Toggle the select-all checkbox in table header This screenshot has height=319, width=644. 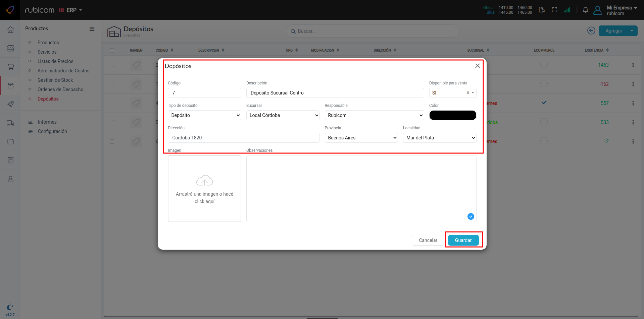click(112, 51)
